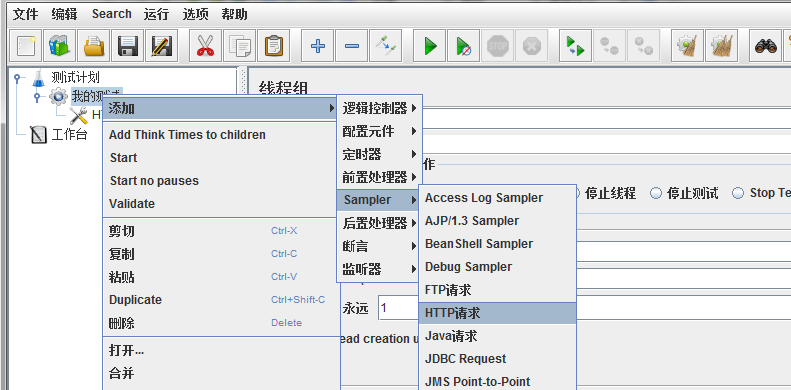Image resolution: width=791 pixels, height=390 pixels.
Task: Open the 编辑 menu
Action: click(x=65, y=14)
